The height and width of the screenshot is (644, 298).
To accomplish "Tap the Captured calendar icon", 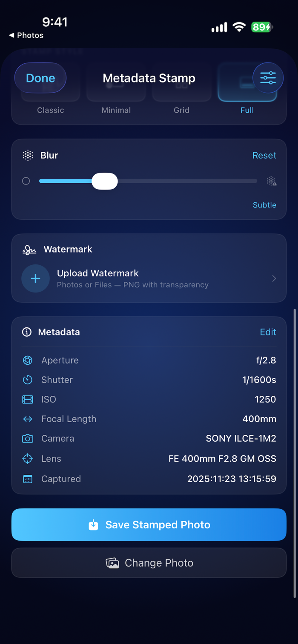I will click(x=28, y=479).
